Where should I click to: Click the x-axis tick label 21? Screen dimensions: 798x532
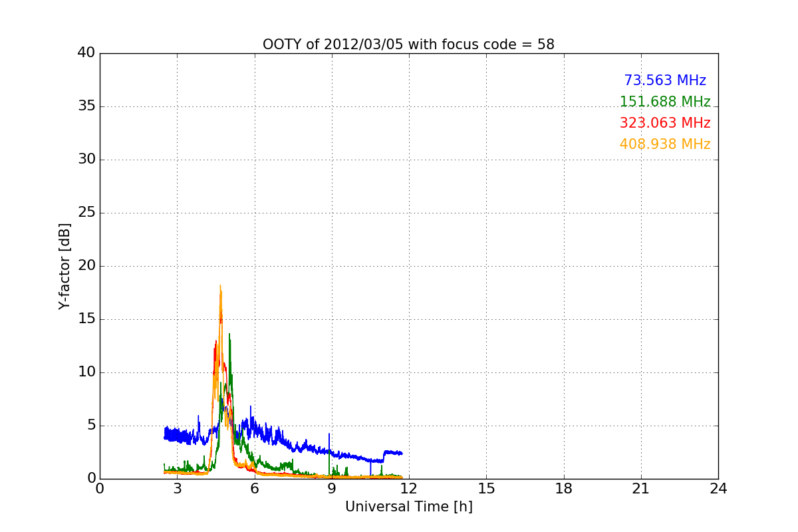[x=641, y=488]
